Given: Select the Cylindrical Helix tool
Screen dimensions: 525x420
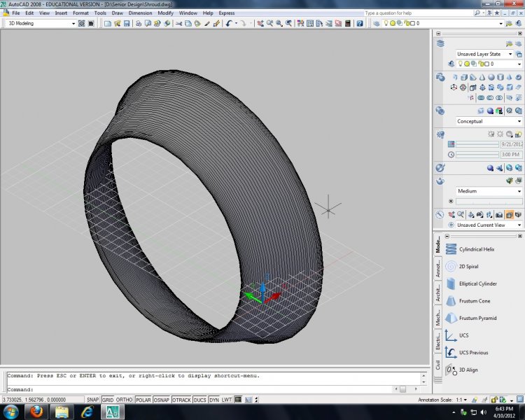Looking at the screenshot, I should point(476,249).
